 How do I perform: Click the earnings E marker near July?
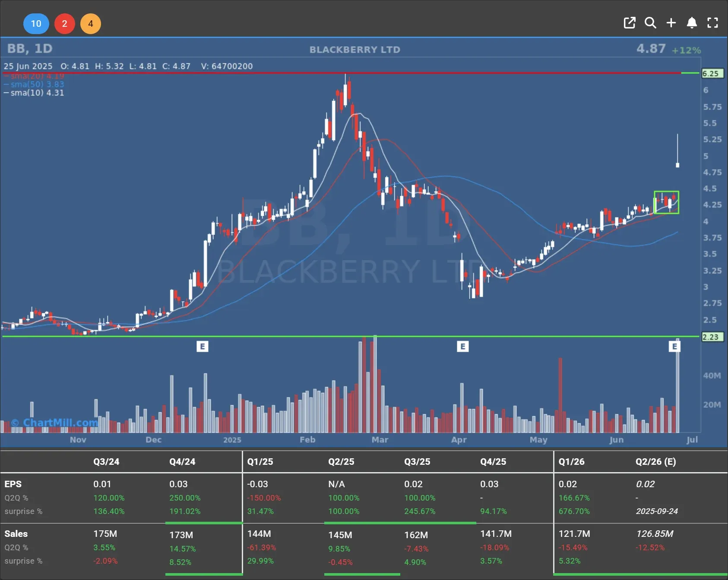(x=674, y=346)
